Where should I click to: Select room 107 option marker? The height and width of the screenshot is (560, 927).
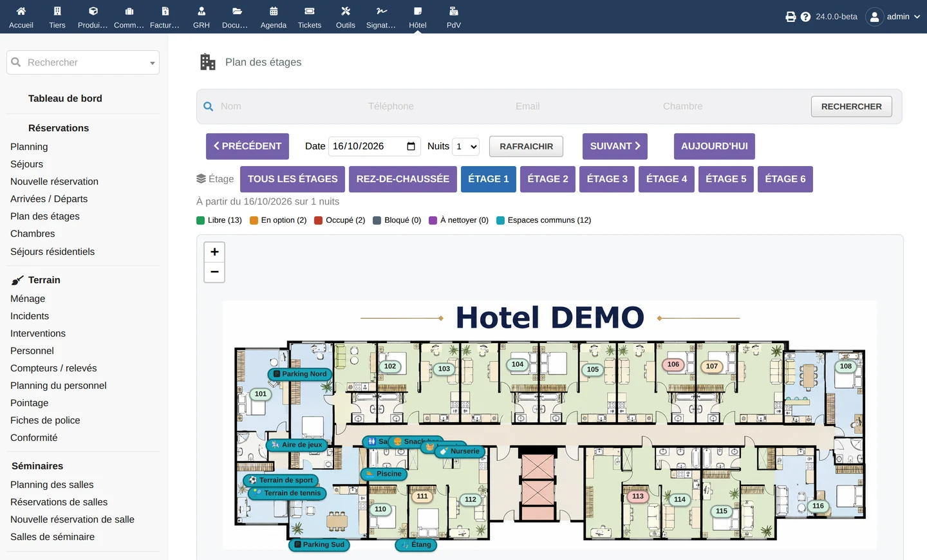[712, 366]
